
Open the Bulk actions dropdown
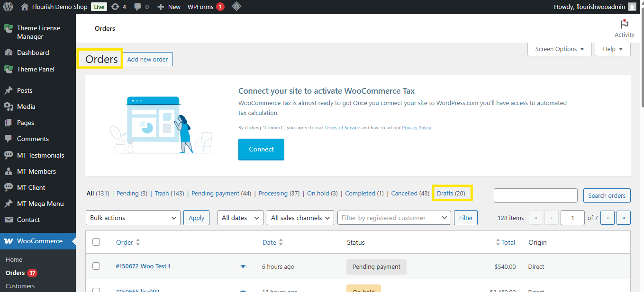coord(133,218)
